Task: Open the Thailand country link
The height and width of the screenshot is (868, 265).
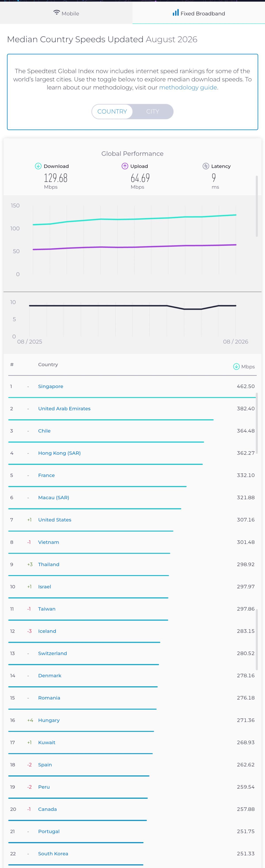Action: [x=49, y=564]
